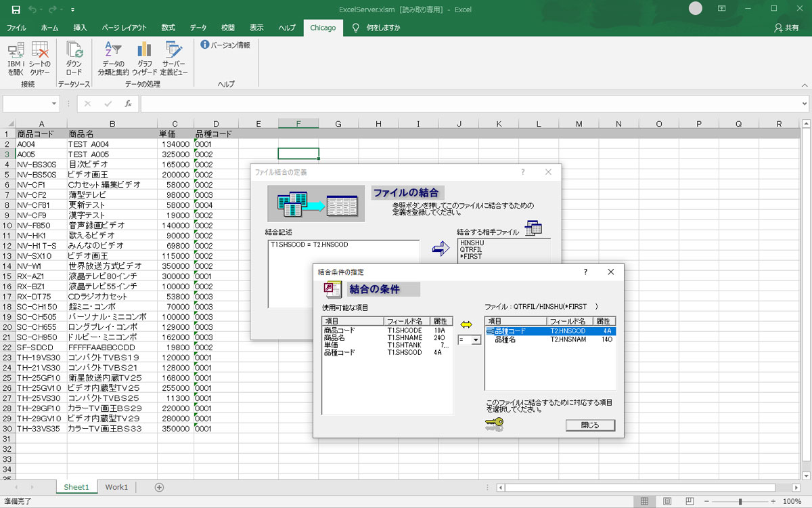Cancel formula entry with the X icon
Viewport: 812px width, 508px height.
tap(87, 104)
